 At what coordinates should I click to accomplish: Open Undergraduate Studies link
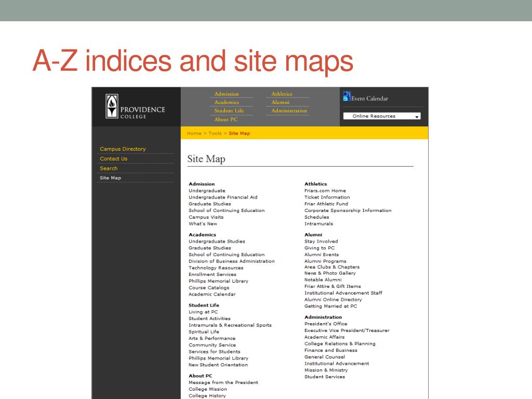coord(217,241)
